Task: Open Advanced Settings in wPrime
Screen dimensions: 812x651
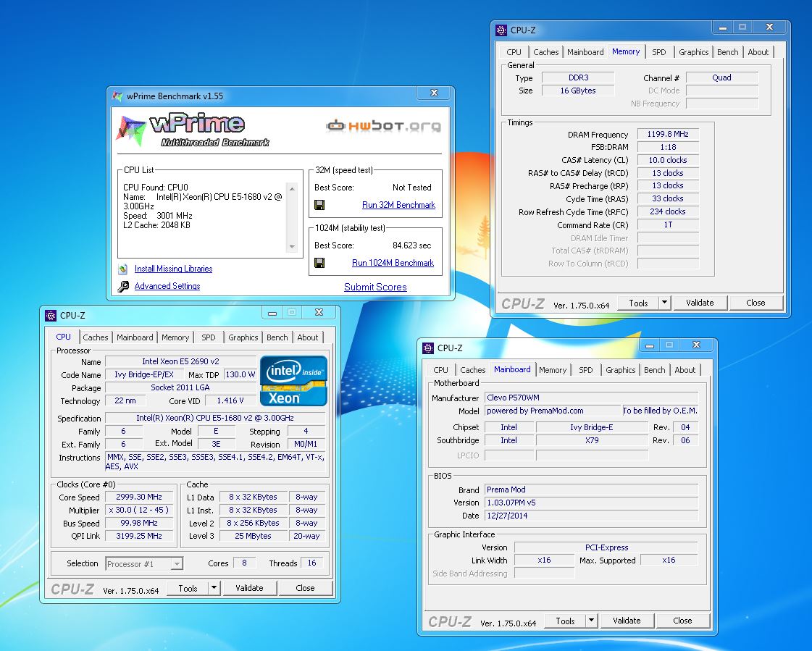Action: tap(167, 287)
